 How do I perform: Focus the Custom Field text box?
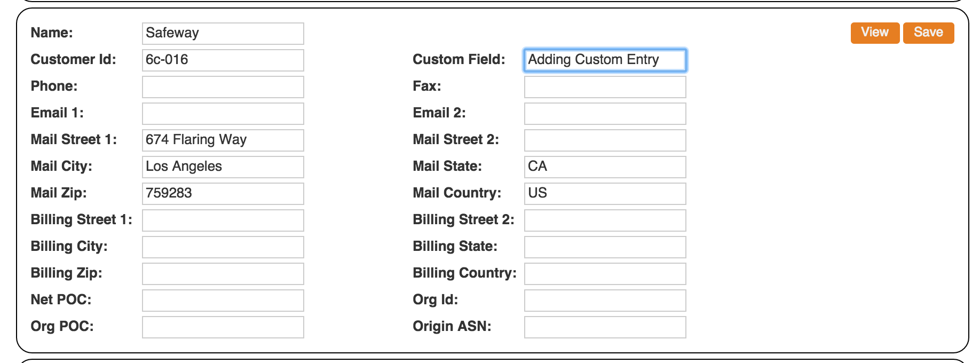(605, 60)
